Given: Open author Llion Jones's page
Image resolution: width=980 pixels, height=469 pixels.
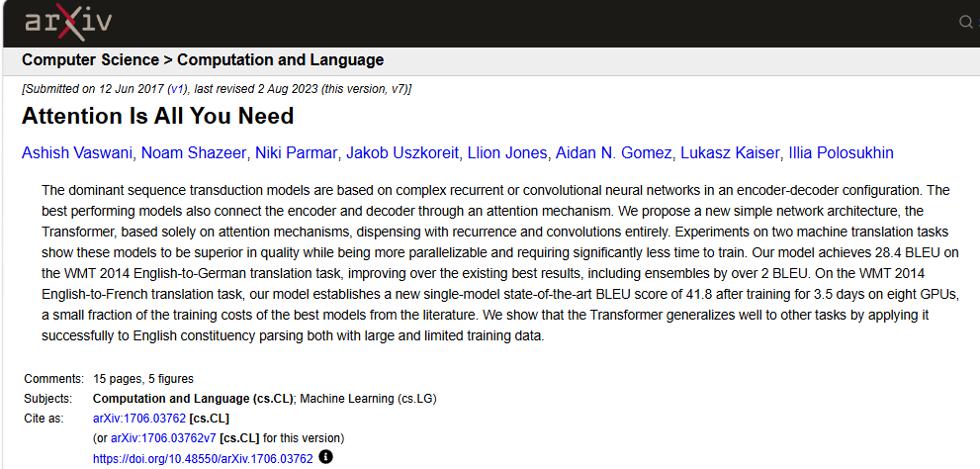Looking at the screenshot, I should point(507,152).
